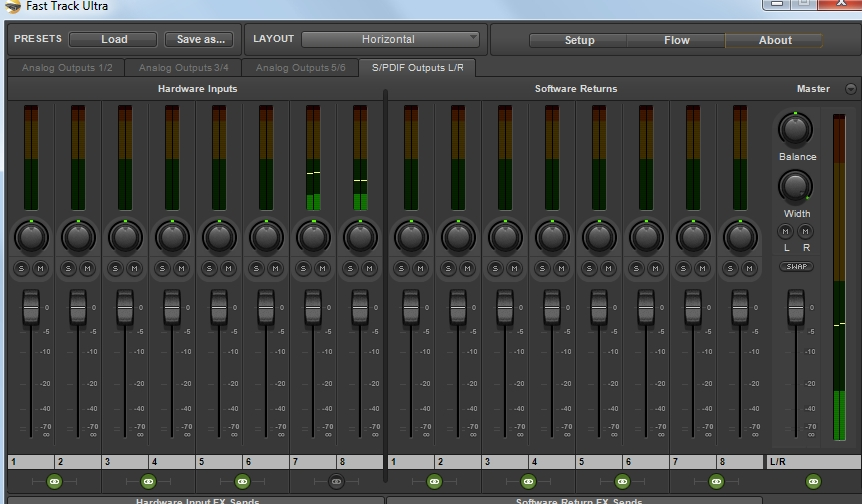862x504 pixels.
Task: Click the Save as... preset button
Action: (x=201, y=39)
